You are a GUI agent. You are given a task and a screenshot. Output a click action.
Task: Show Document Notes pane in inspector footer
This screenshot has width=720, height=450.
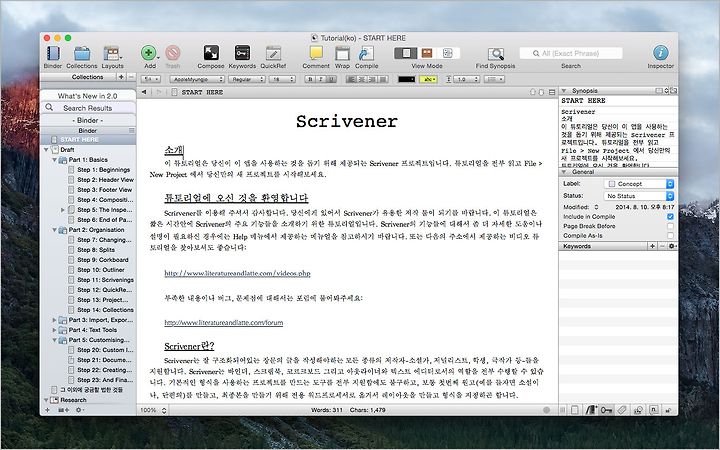(x=575, y=410)
